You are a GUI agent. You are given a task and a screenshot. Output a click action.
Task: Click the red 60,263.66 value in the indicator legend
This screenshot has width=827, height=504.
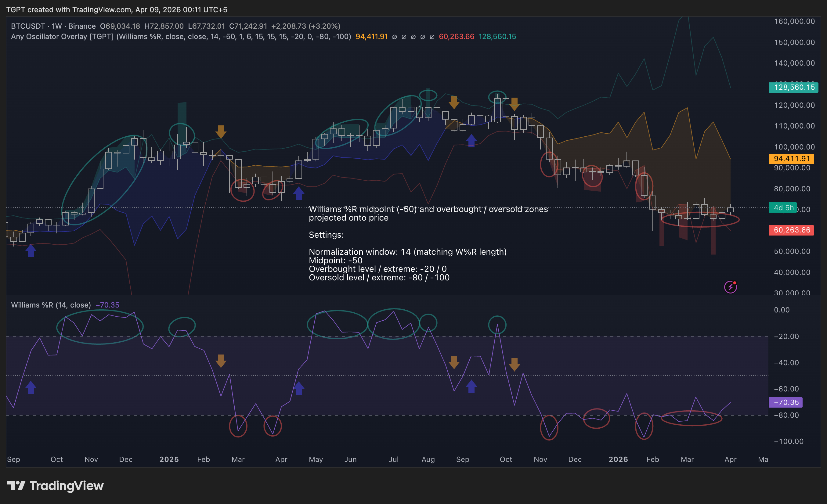[x=457, y=37]
